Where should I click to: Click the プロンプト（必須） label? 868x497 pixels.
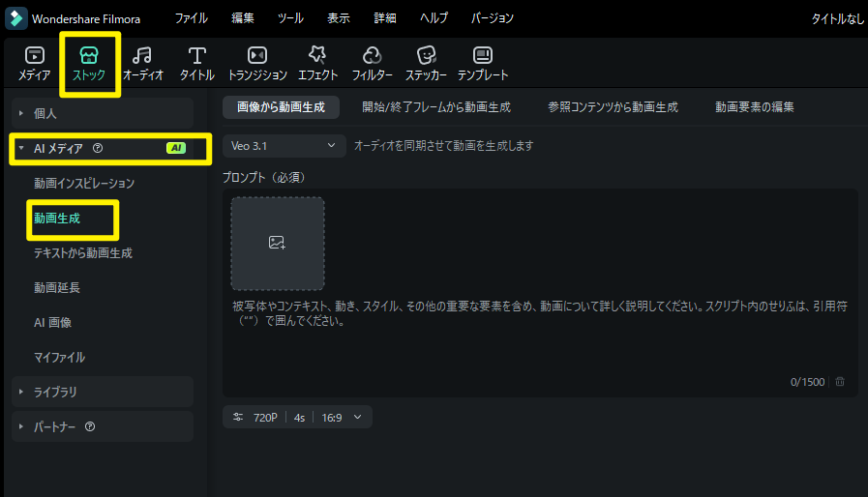click(263, 177)
